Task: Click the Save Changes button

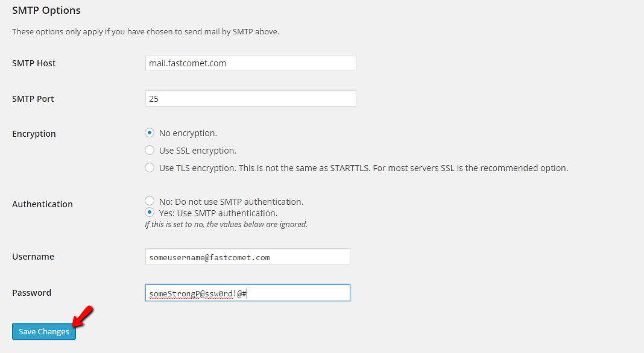Action: [43, 331]
